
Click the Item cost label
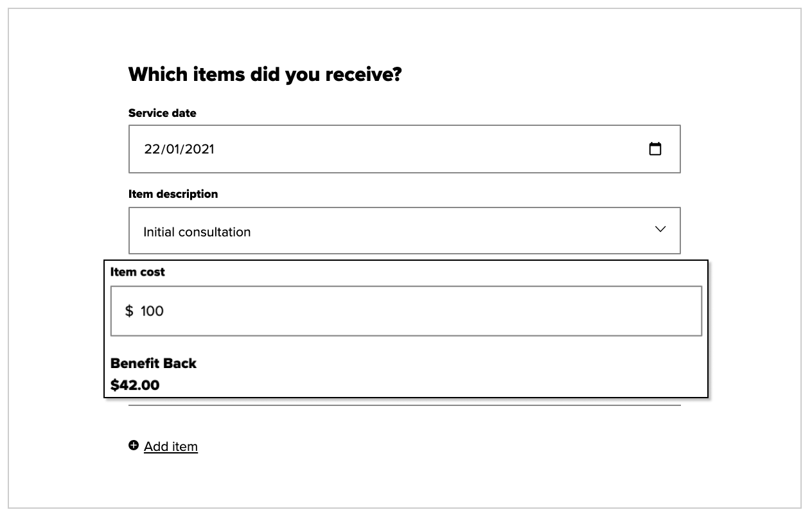(x=137, y=272)
